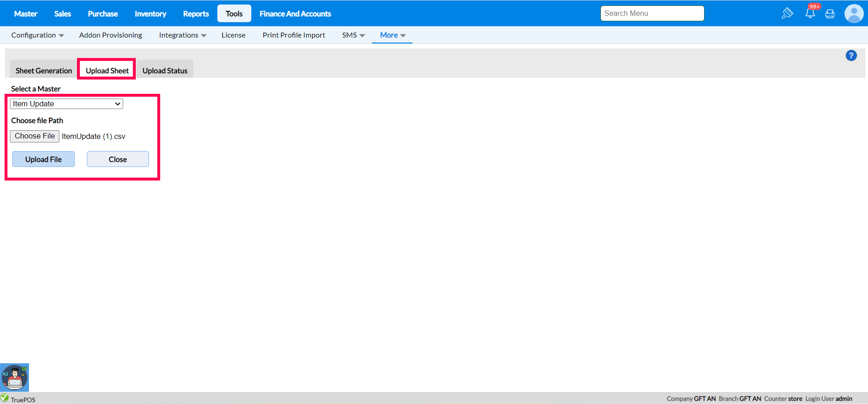The height and width of the screenshot is (404, 868).
Task: Expand the Configuration submenu
Action: (x=38, y=35)
